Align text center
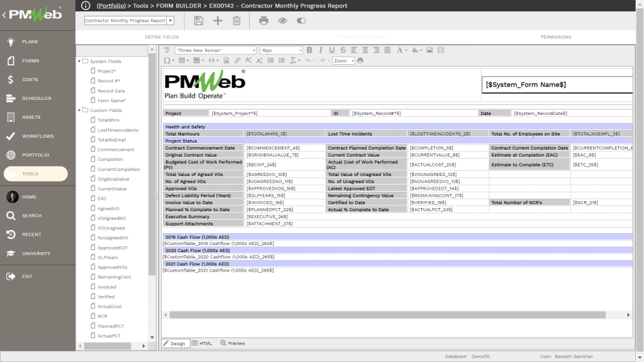Image resolution: width=644 pixels, height=362 pixels. tap(365, 50)
